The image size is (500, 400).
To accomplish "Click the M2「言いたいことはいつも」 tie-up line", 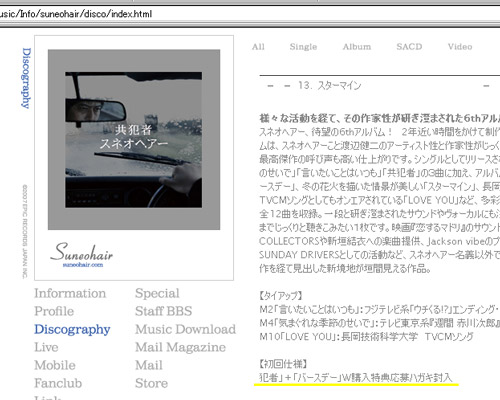I will pos(379,310).
